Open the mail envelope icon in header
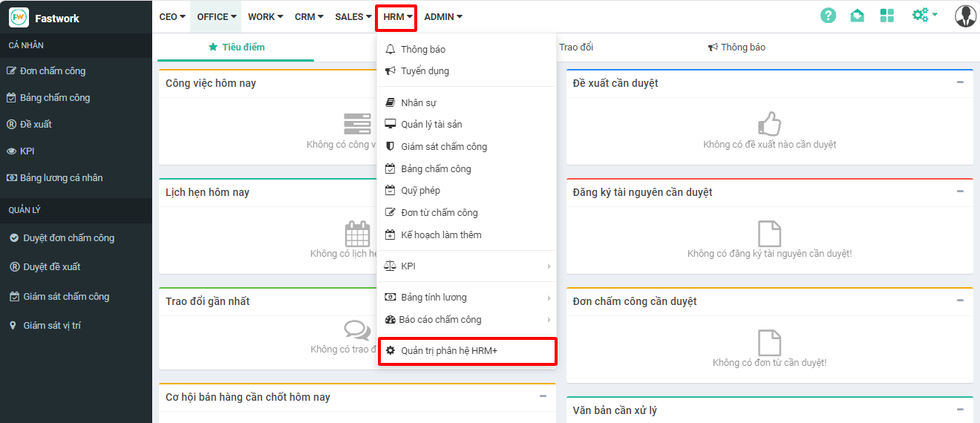 [x=857, y=16]
